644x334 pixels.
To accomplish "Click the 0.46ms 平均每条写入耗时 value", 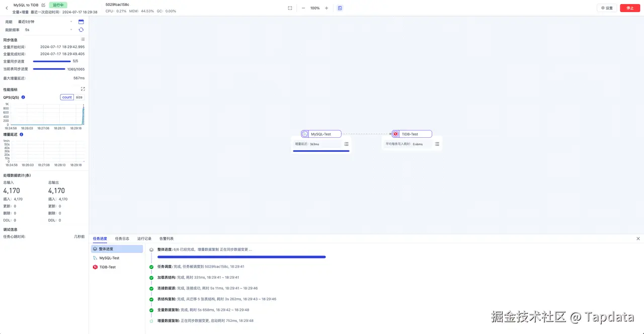I will (418, 144).
